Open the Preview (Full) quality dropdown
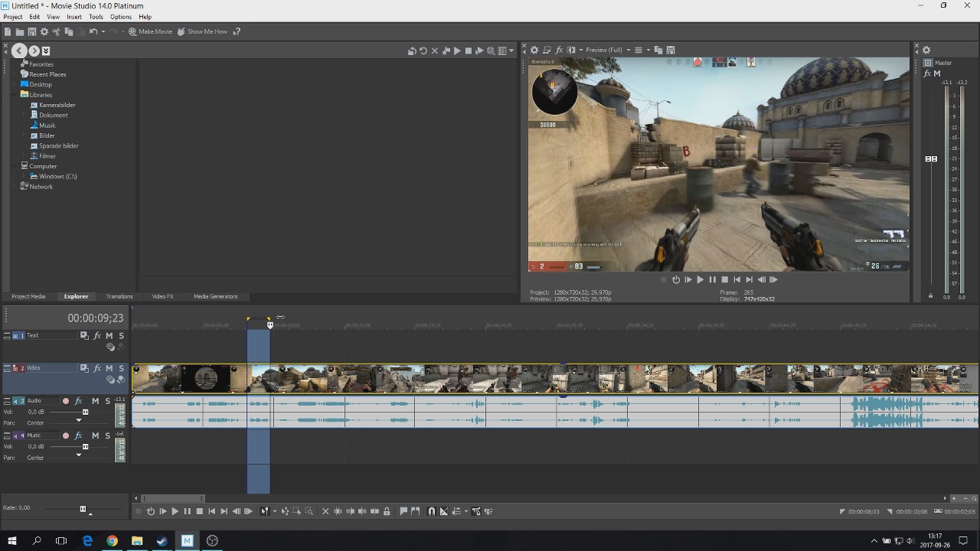The height and width of the screenshot is (551, 980). point(628,50)
